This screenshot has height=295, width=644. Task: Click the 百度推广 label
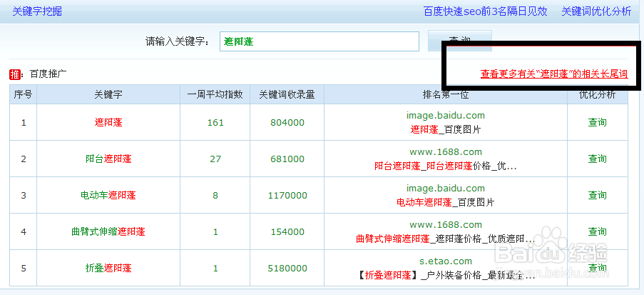pyautogui.click(x=48, y=74)
